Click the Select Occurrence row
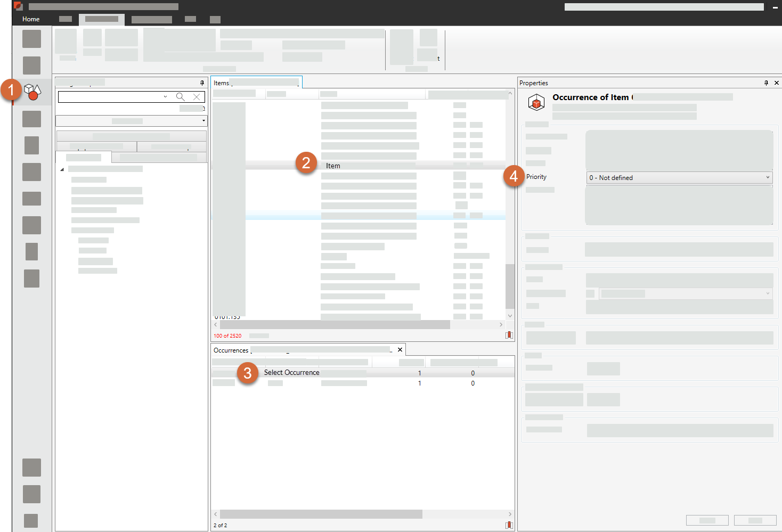This screenshot has height=532, width=782. click(x=292, y=373)
